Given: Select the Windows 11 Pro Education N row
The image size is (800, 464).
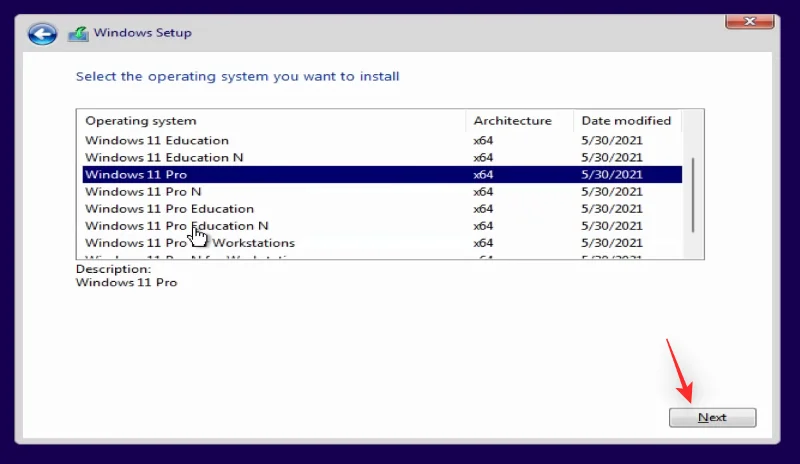Looking at the screenshot, I should coord(382,226).
